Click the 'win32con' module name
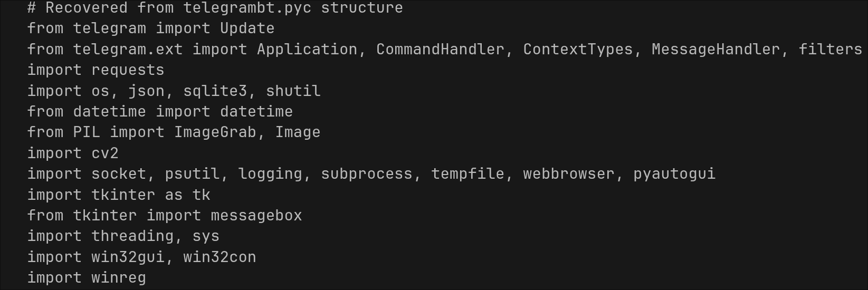Viewport: 868px width, 290px height. pyautogui.click(x=220, y=257)
